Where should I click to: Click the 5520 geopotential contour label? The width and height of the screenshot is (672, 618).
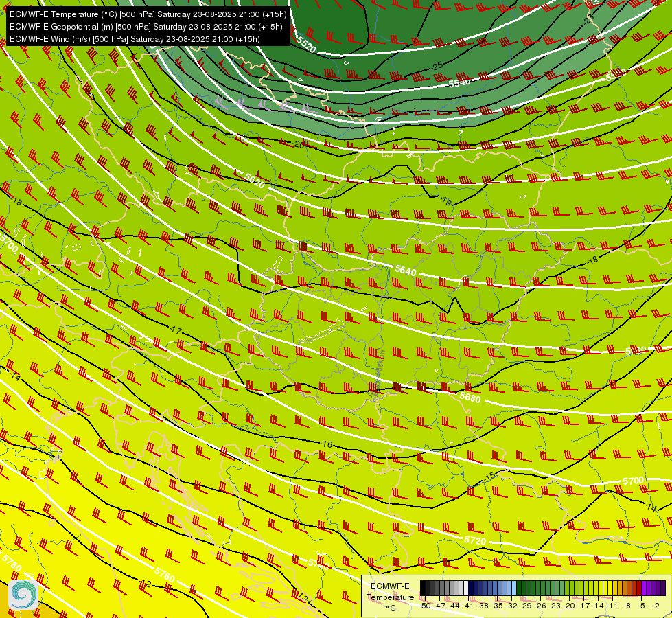click(306, 44)
